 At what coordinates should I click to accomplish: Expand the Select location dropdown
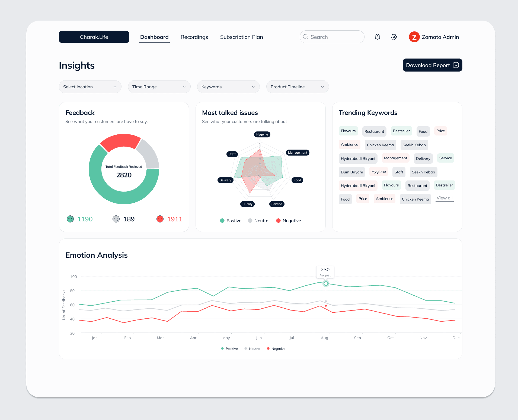coord(90,87)
